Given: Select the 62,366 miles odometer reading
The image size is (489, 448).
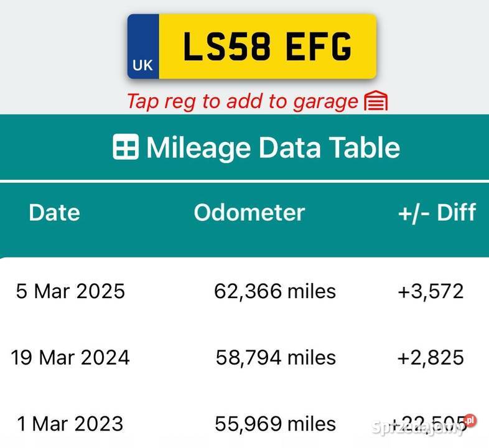Looking at the screenshot, I should point(274,291).
